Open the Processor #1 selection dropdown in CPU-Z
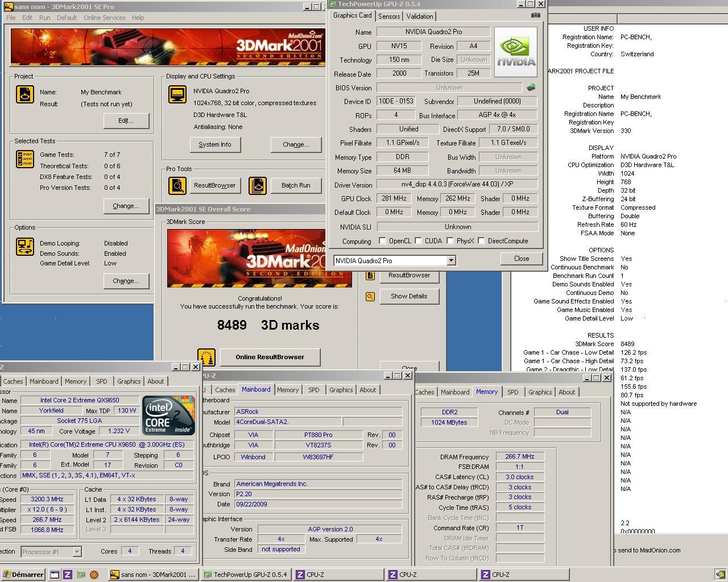This screenshot has height=582, width=728. 77,551
